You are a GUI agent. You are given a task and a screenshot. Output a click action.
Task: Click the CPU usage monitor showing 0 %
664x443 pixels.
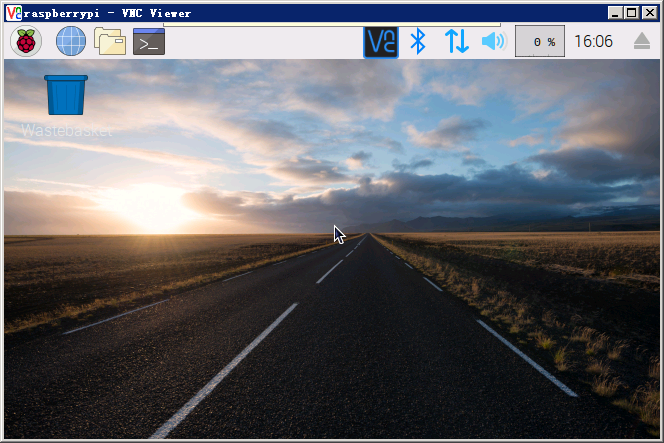point(540,41)
